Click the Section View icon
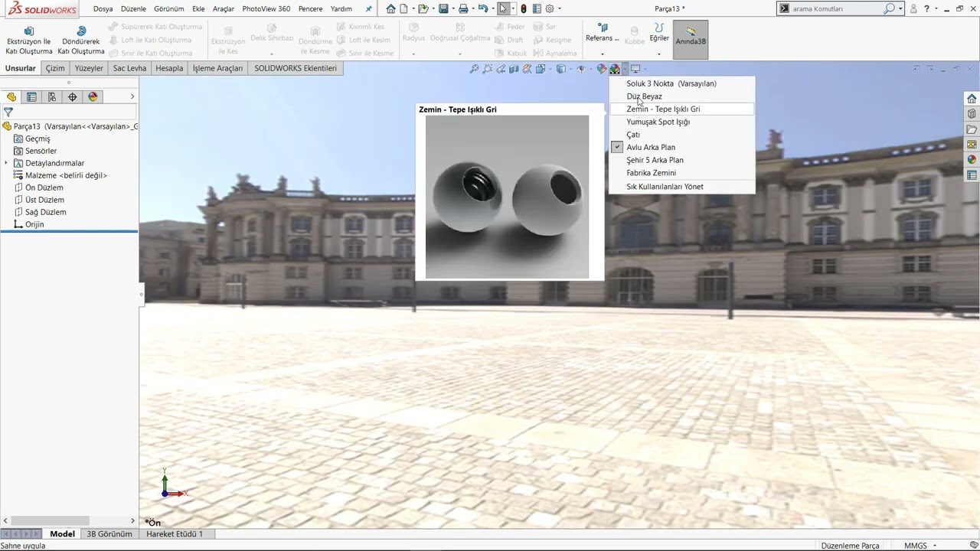This screenshot has width=980, height=551. pos(514,69)
